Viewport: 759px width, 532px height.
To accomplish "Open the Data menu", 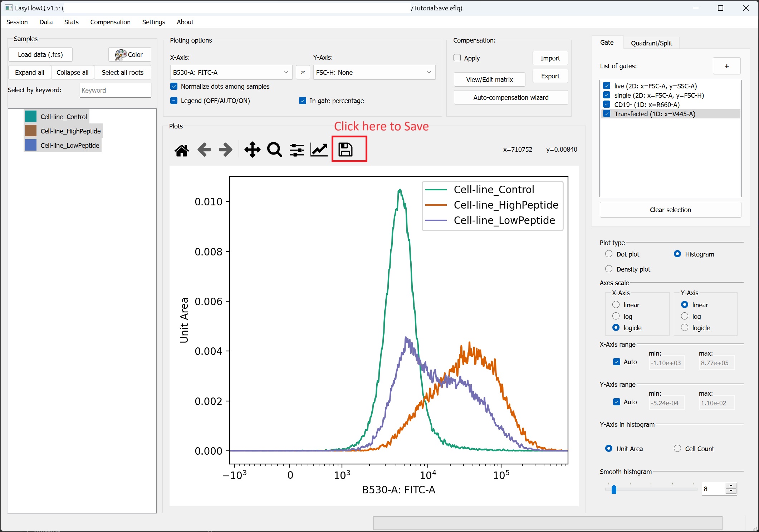I will pos(46,22).
